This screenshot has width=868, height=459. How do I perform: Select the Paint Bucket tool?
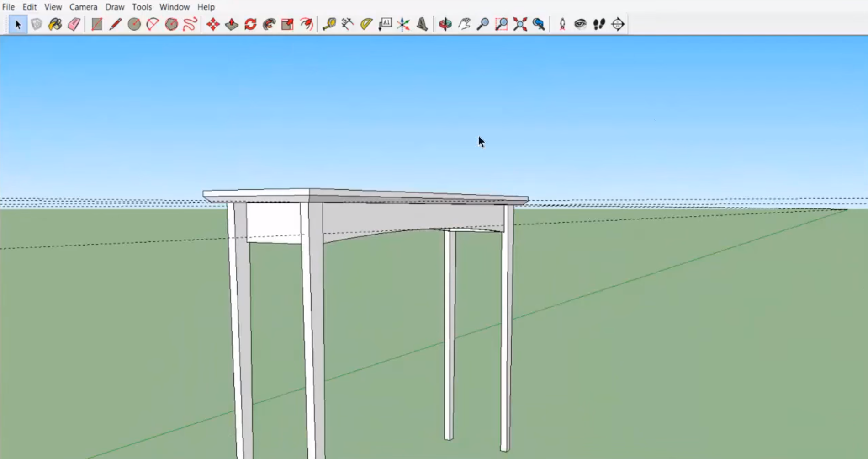pyautogui.click(x=55, y=24)
